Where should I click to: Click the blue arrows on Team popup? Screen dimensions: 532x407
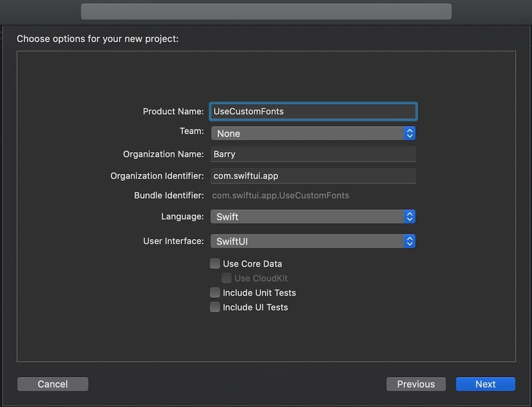[409, 133]
